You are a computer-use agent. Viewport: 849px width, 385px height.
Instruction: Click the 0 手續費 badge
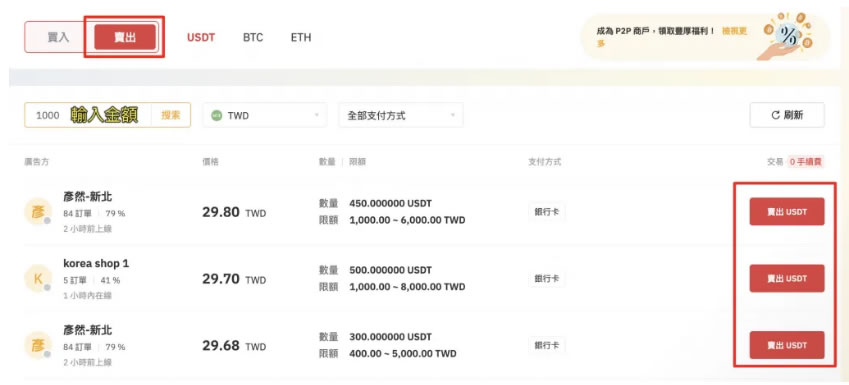(806, 161)
